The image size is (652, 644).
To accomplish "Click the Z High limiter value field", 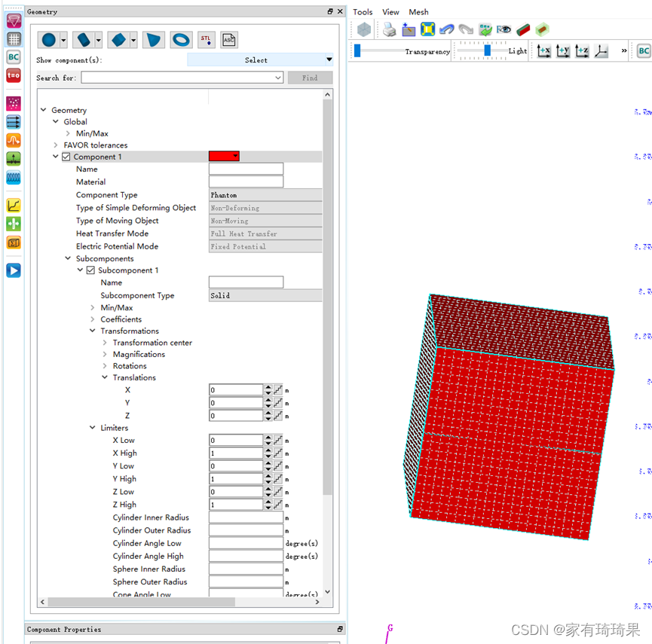I will click(x=236, y=505).
